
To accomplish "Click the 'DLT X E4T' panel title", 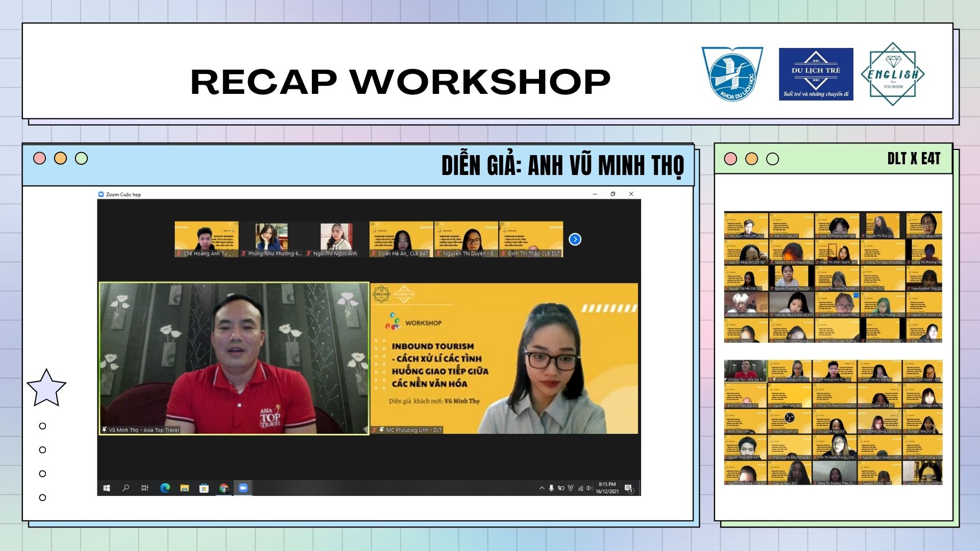I will 914,159.
